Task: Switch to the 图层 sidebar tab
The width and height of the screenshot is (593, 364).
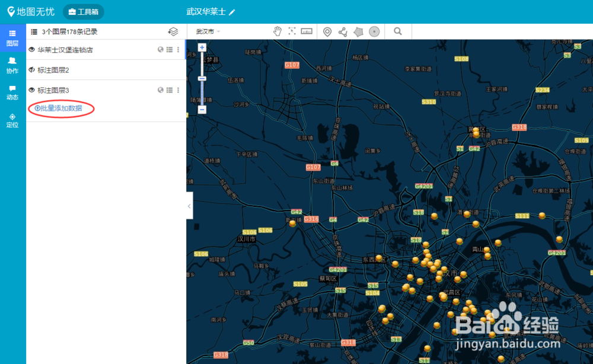Action: coord(12,38)
